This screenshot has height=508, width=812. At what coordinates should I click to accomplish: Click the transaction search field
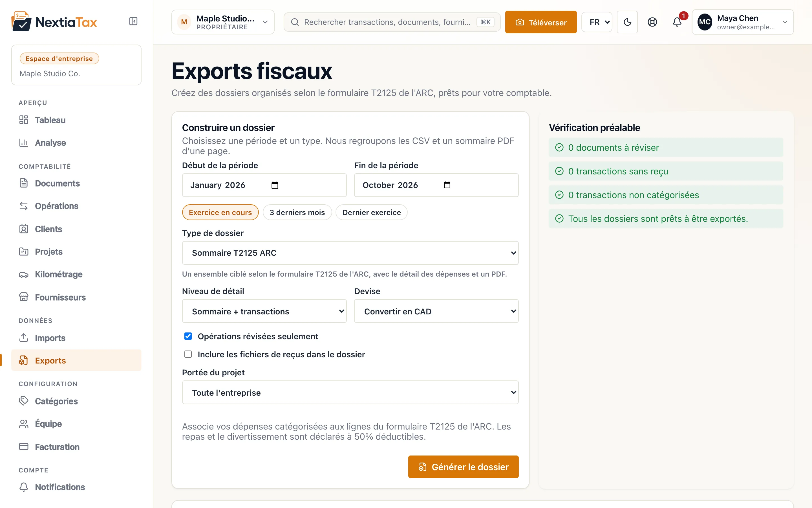[392, 22]
